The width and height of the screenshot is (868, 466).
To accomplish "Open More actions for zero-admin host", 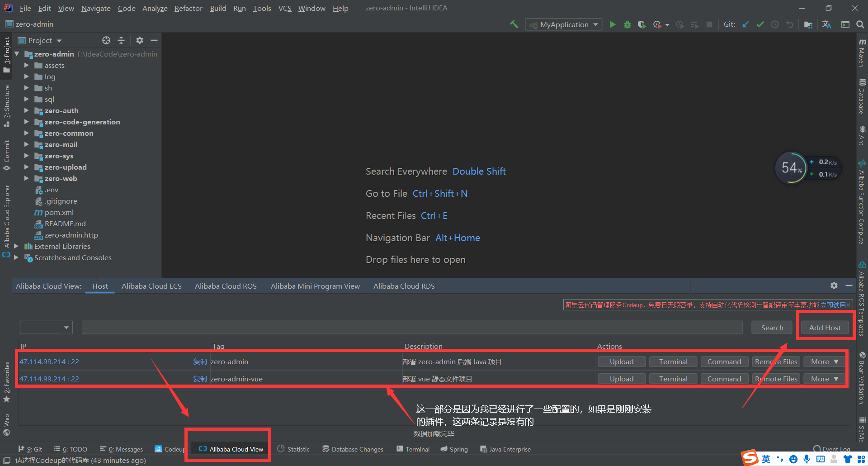I will pos(824,361).
